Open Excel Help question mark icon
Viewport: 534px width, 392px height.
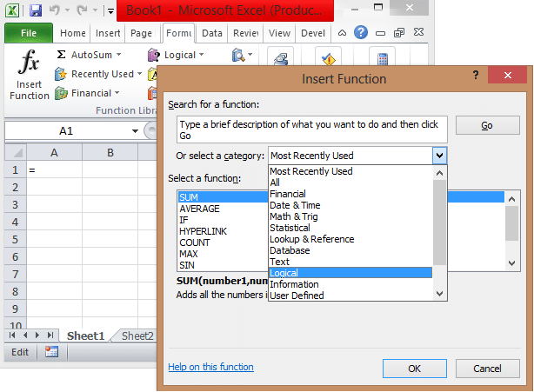pyautogui.click(x=361, y=33)
